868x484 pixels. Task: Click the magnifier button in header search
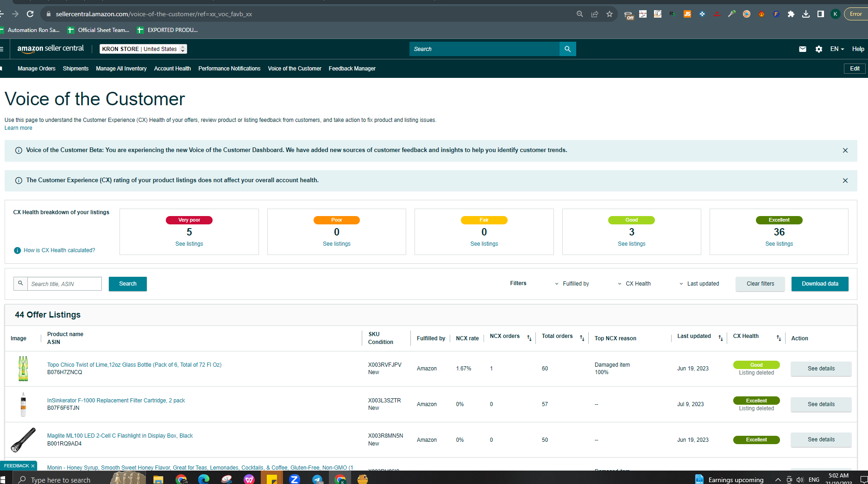coord(567,49)
